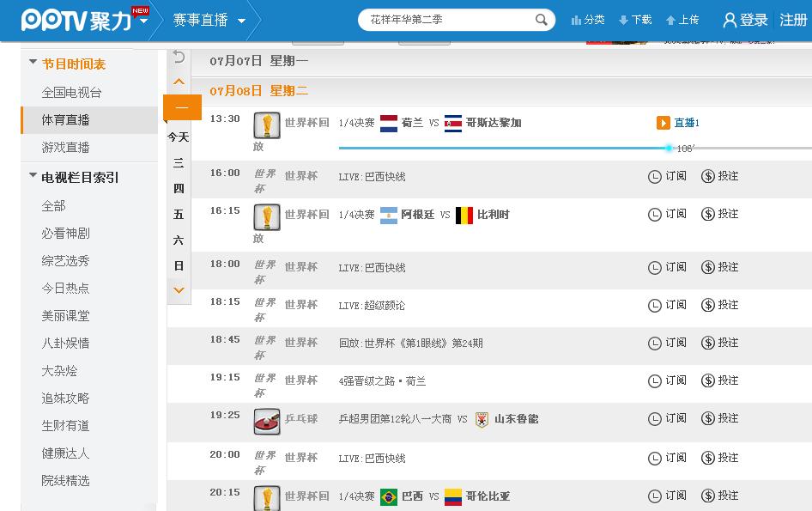The width and height of the screenshot is (812, 511).
Task: Subscribe 订阅 the 阿根廷 VS 比利时 match
Action: pos(667,214)
